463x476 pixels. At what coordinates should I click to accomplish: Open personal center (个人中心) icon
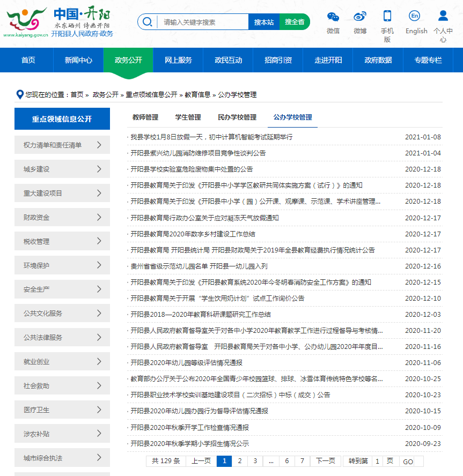pos(443,16)
